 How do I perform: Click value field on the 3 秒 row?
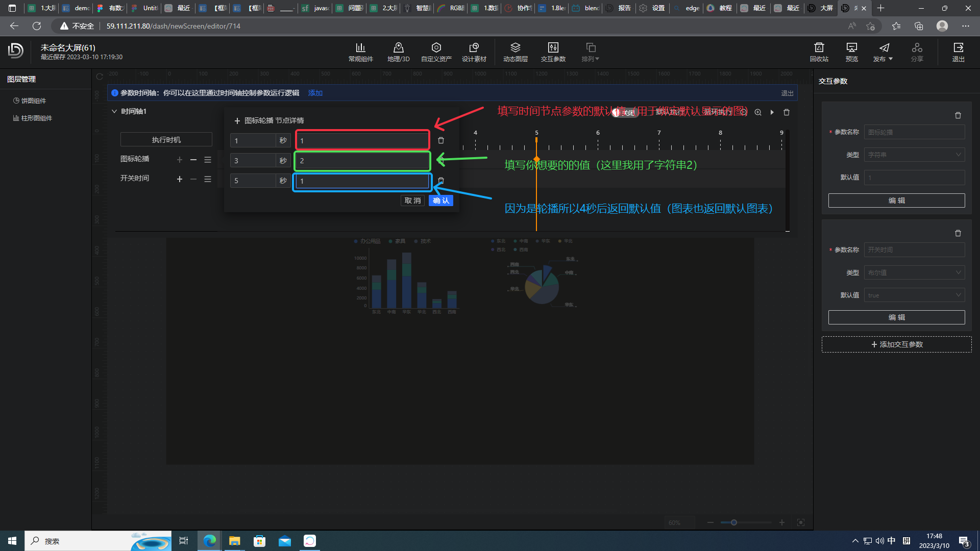click(x=362, y=161)
